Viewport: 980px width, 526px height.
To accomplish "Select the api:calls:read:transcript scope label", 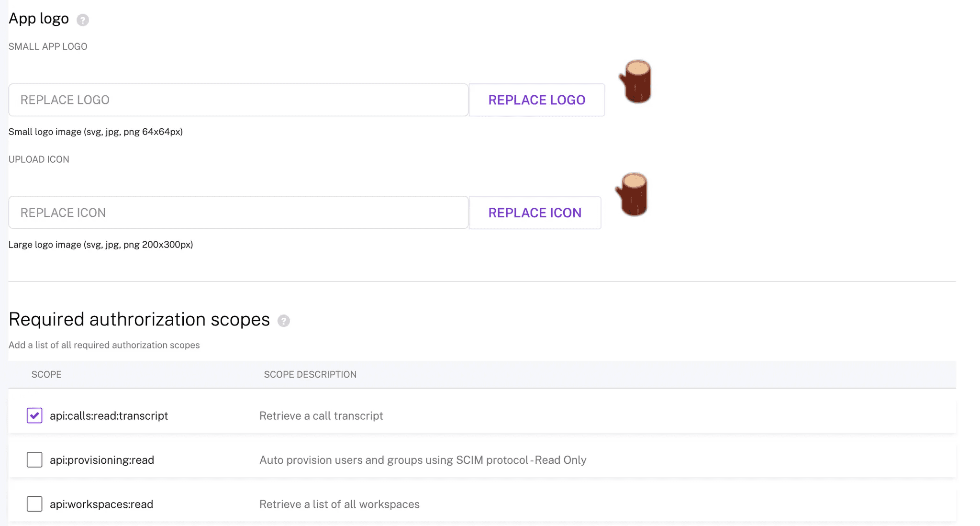I will click(x=109, y=416).
